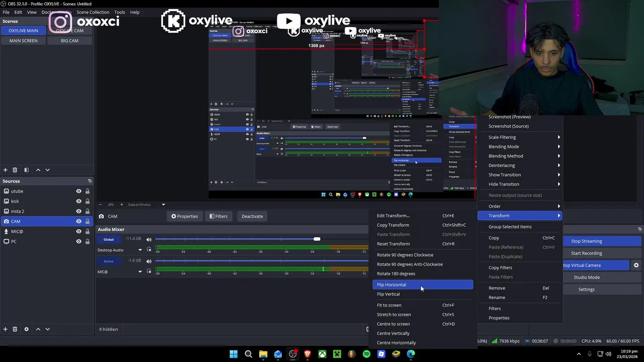Delete selected source with trash icon
This screenshot has height=362, width=644.
15,329
